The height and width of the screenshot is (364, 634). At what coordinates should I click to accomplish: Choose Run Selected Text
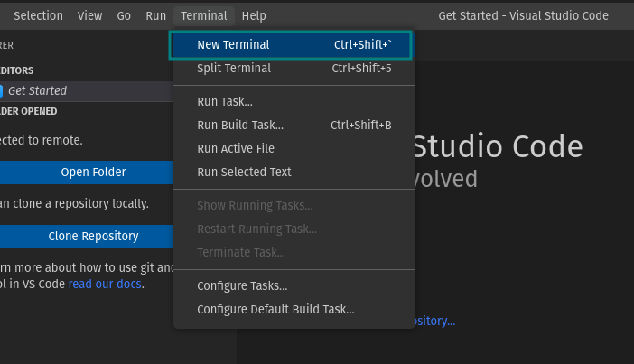[294, 172]
